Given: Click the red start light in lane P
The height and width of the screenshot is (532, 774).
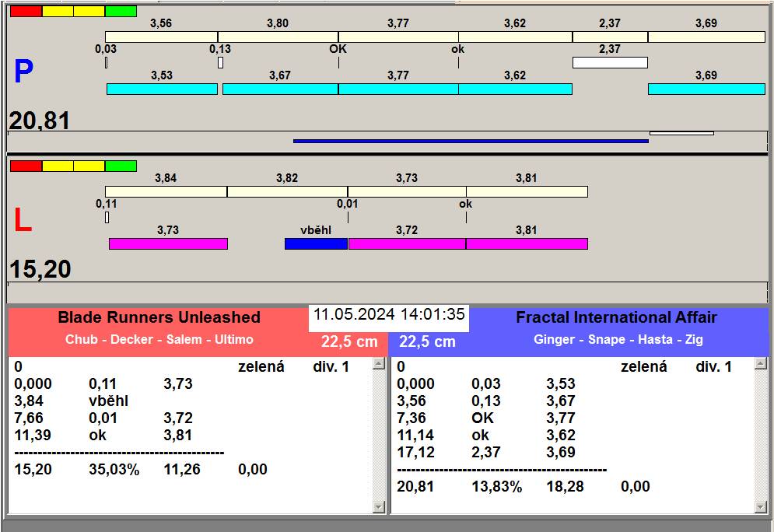Looking at the screenshot, I should 26,12.
